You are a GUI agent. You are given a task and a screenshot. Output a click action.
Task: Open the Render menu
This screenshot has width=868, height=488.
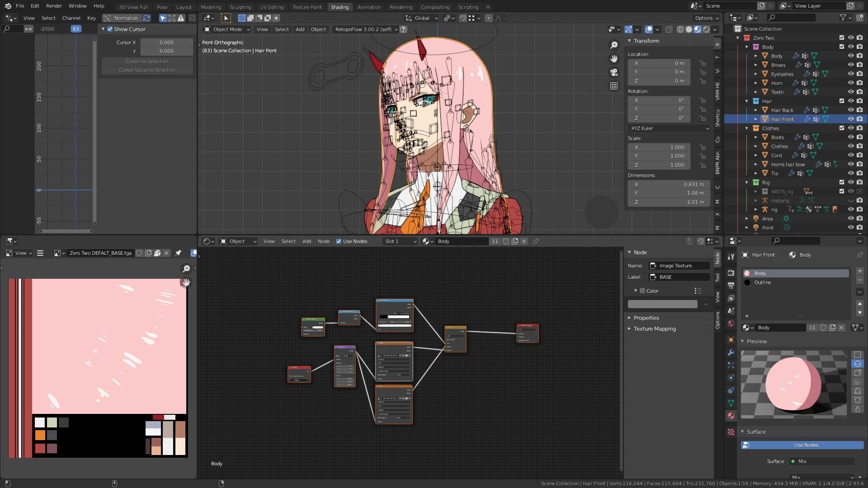pos(54,6)
